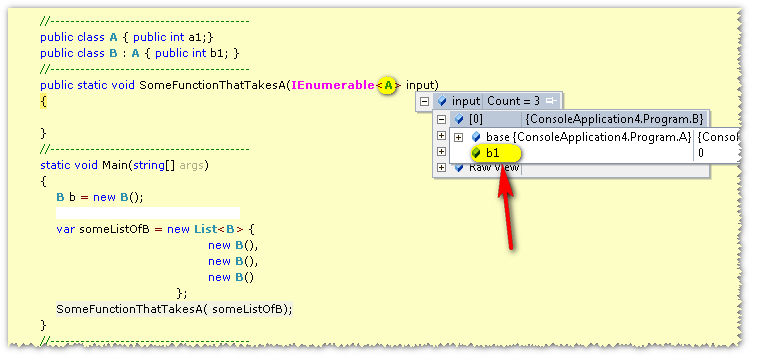Click the 'public class A' declaration line
Screen dimensions: 757x362
(126, 37)
